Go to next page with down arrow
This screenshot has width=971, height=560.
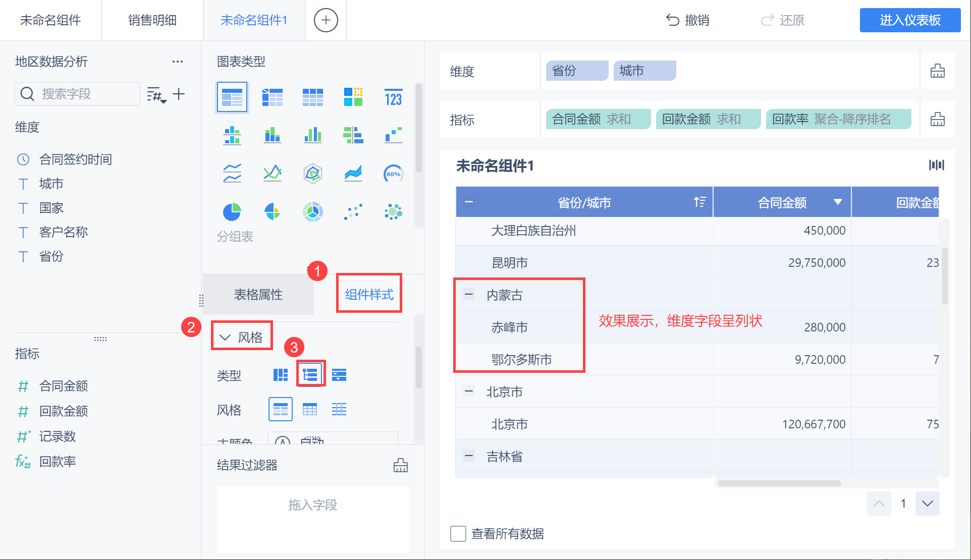(927, 503)
